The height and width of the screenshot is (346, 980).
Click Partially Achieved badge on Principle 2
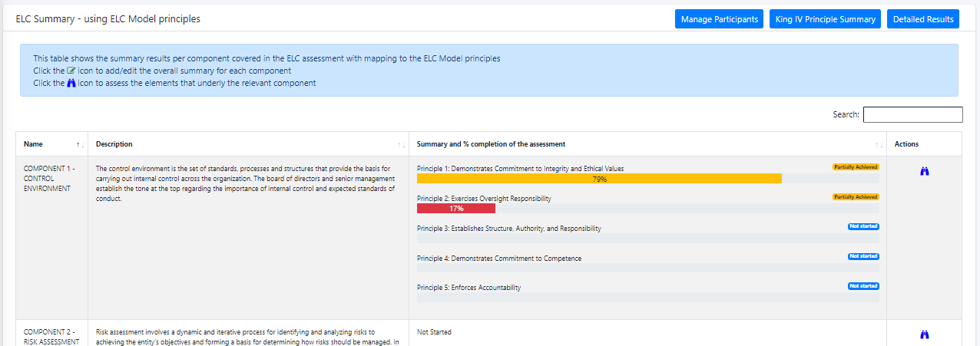point(856,196)
